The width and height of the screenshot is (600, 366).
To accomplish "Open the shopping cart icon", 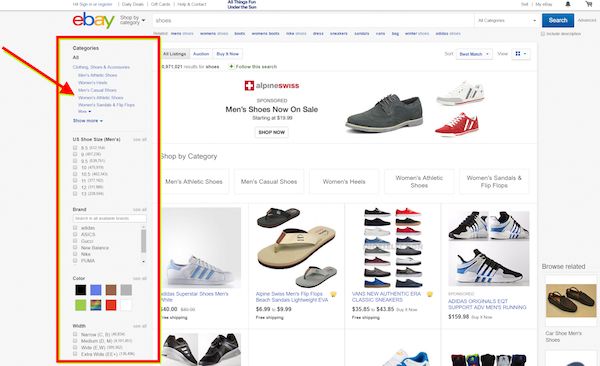I will 588,4.
